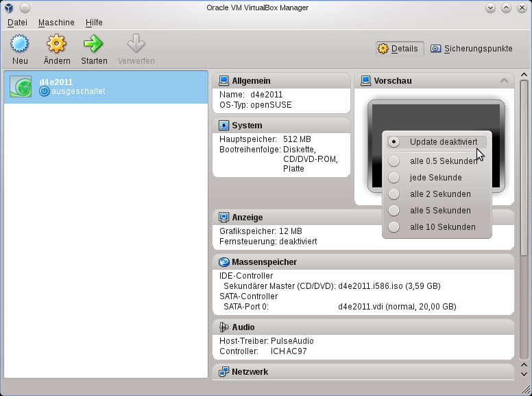Click the Allgemein section monitor icon
Viewport: 532px width, 396px height.
[x=223, y=80]
